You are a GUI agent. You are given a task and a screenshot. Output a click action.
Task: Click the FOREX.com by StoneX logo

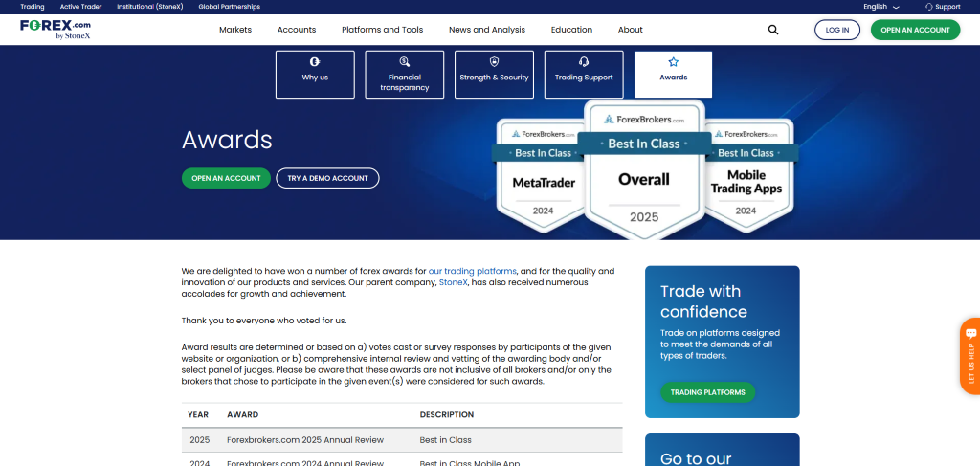tap(55, 30)
